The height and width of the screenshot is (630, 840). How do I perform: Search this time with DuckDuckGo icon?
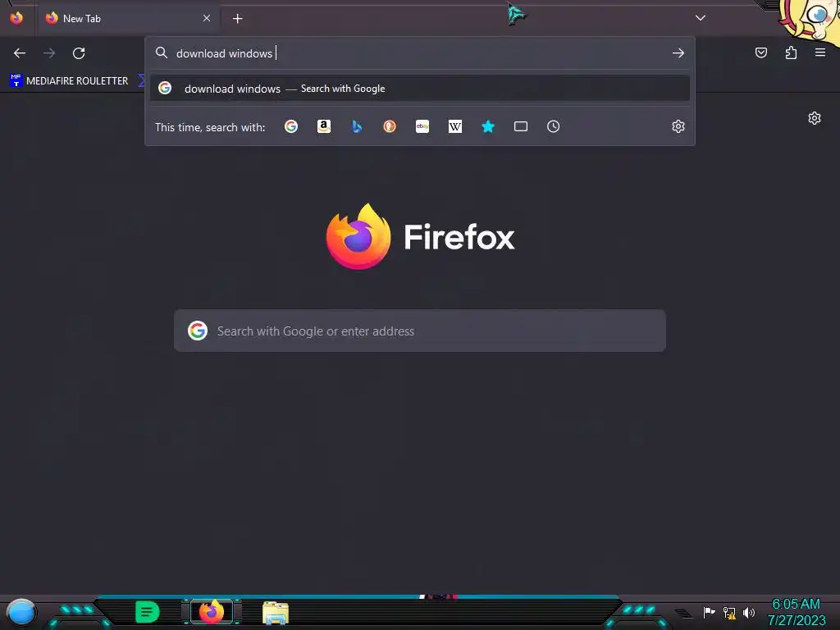pos(390,126)
